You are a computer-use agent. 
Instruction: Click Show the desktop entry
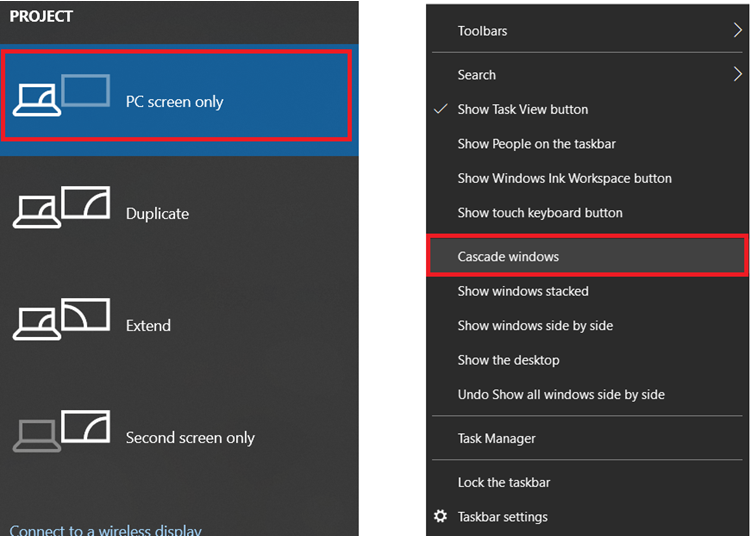click(508, 360)
